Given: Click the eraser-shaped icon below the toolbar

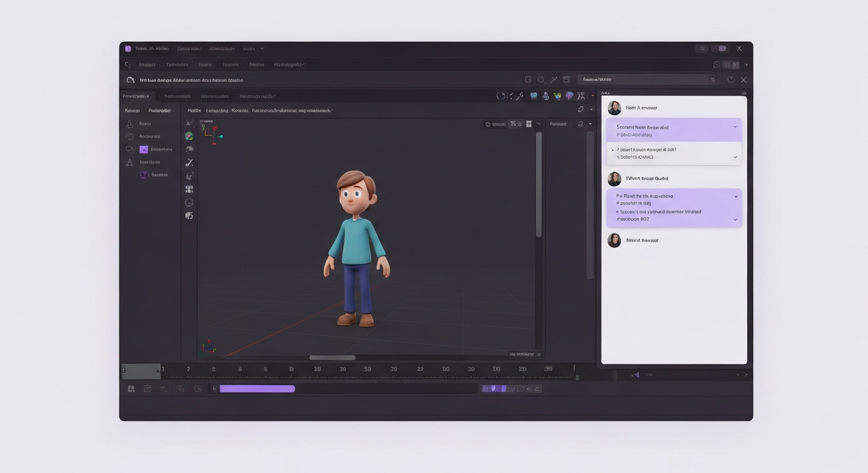Looking at the screenshot, I should coord(580,110).
